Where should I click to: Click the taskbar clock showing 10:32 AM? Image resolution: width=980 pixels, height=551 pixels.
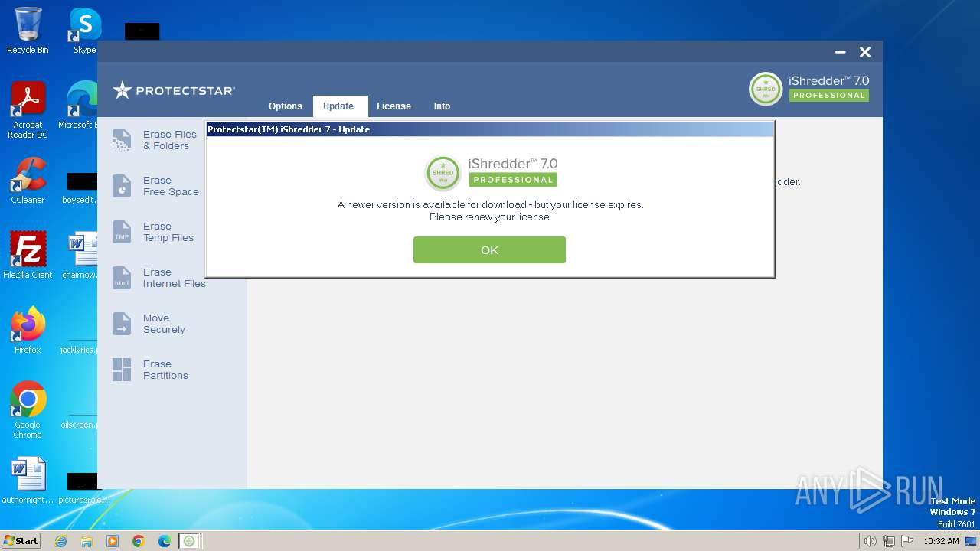coord(941,541)
